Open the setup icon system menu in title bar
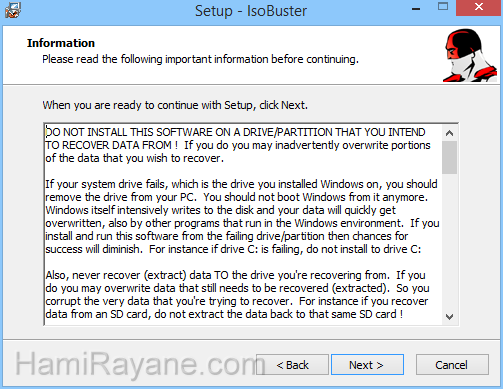The width and height of the screenshot is (503, 389). point(13,10)
